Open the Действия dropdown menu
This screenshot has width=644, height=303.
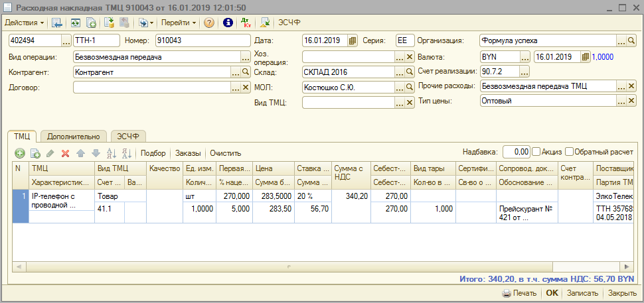pos(24,23)
